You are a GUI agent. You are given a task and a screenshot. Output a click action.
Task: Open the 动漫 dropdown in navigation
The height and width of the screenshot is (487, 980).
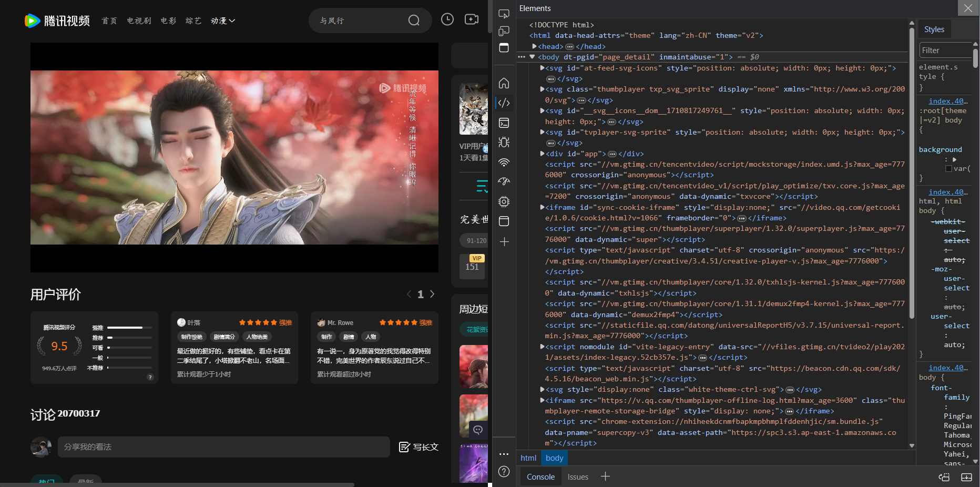223,21
